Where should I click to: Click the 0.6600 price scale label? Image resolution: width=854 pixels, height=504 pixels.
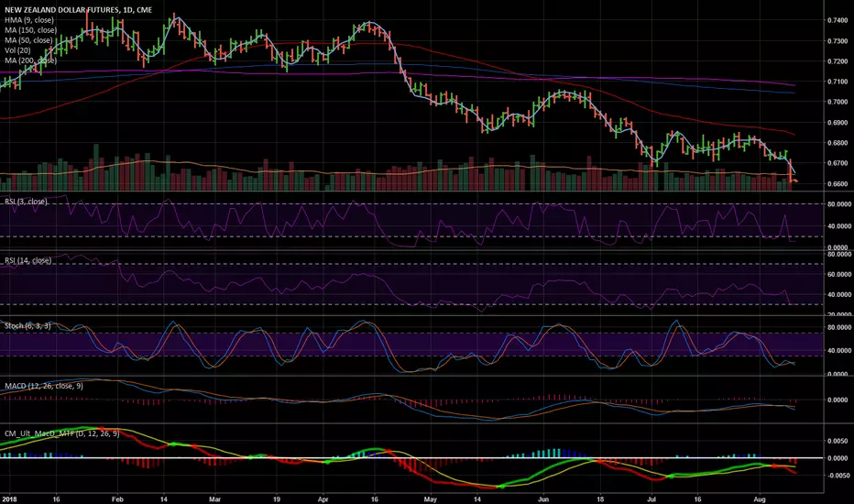pos(838,183)
